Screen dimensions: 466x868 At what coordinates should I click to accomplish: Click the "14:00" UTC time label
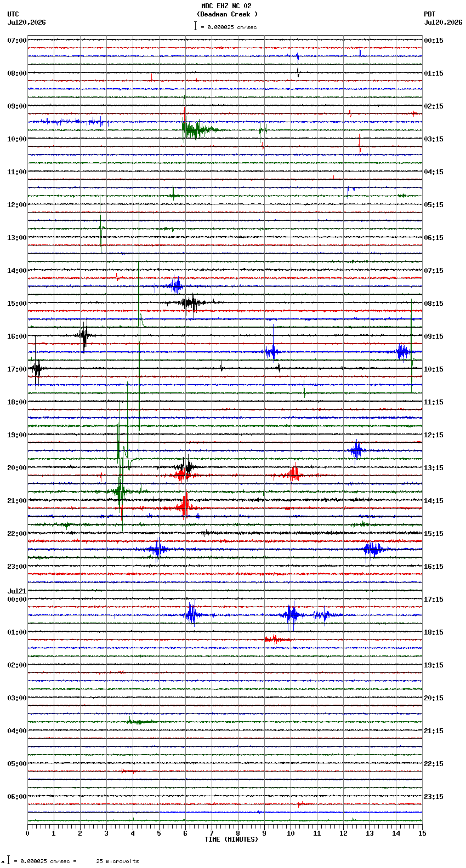(17, 271)
